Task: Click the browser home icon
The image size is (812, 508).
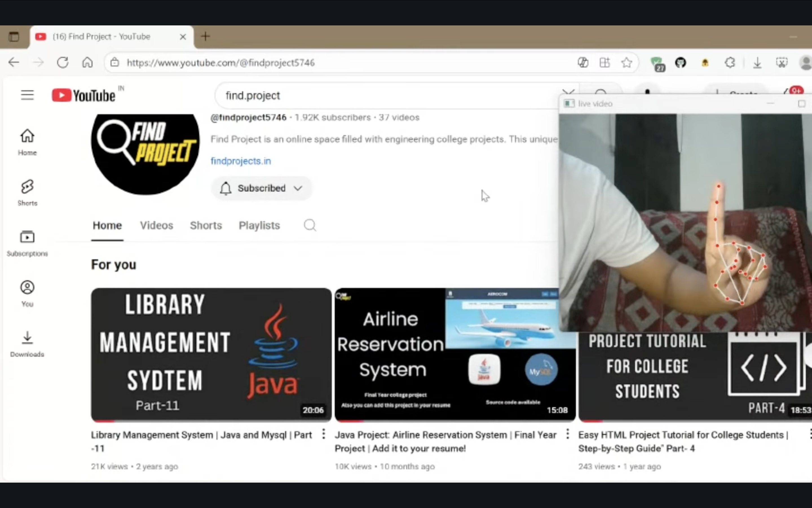Action: (87, 62)
